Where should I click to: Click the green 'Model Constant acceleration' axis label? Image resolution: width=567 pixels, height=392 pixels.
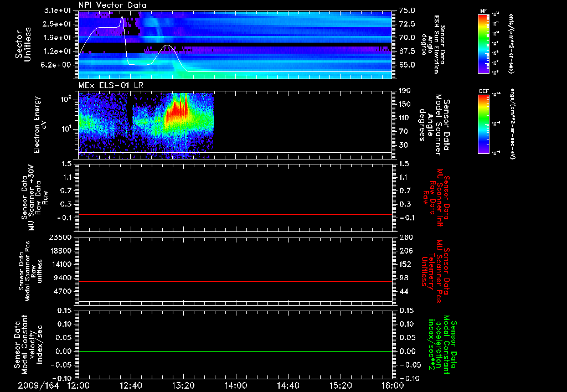point(442,344)
